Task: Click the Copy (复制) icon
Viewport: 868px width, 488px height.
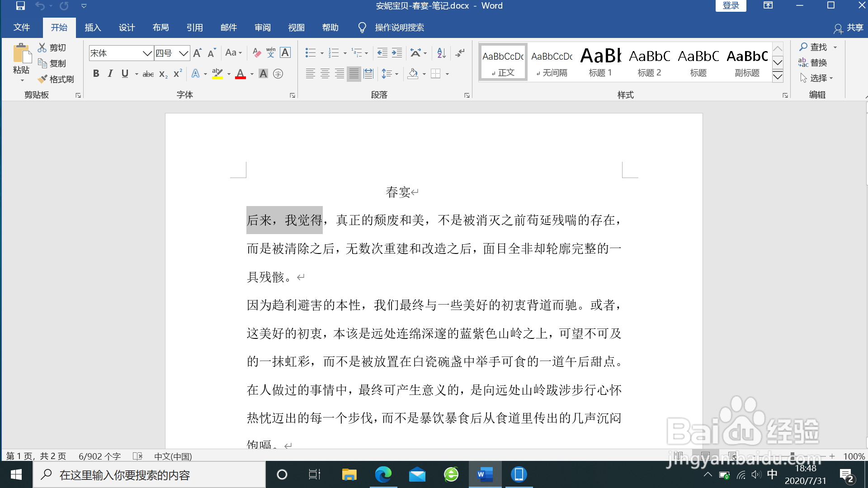Action: coord(42,63)
